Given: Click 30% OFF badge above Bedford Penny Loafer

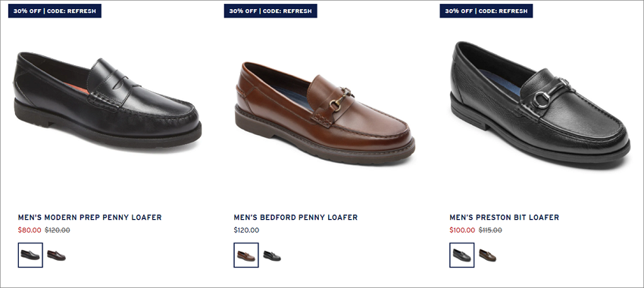Looking at the screenshot, I should pos(270,11).
